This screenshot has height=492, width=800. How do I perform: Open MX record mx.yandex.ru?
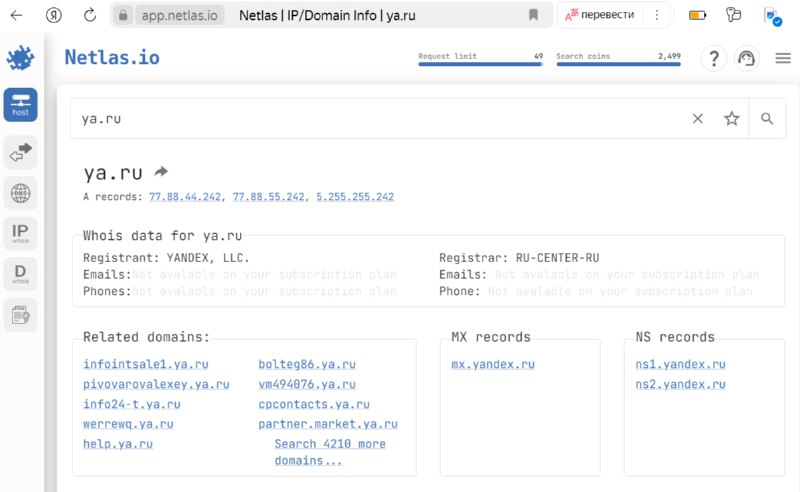pyautogui.click(x=493, y=364)
